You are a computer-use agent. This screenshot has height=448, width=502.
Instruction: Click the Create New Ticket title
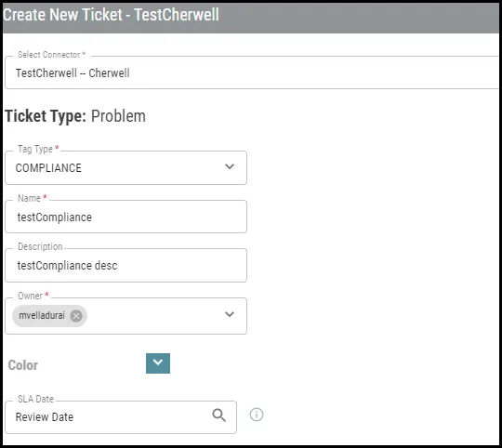click(x=111, y=15)
